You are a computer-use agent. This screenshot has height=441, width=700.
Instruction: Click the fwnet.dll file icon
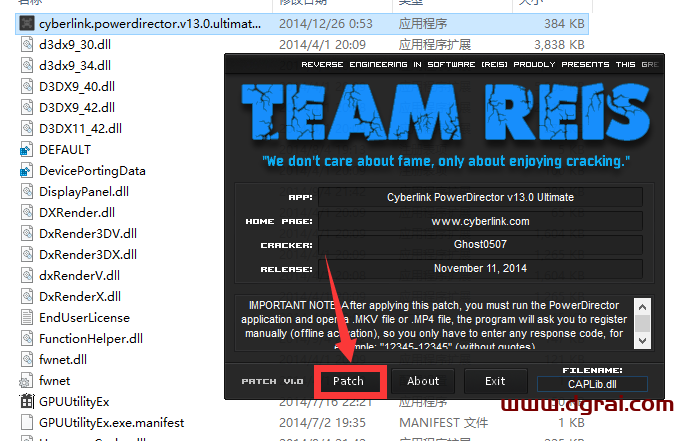point(27,359)
